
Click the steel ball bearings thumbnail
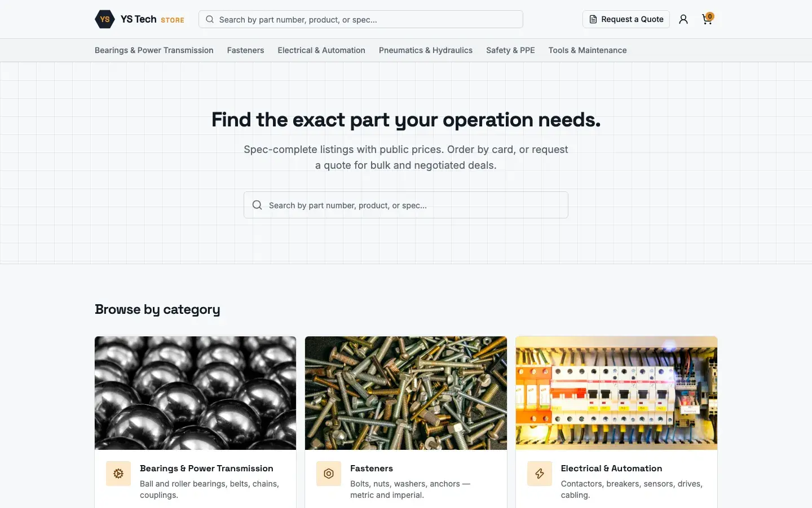(x=195, y=393)
